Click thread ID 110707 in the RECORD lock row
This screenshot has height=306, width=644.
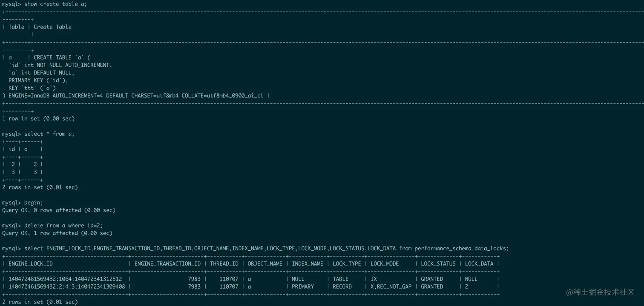click(x=229, y=287)
